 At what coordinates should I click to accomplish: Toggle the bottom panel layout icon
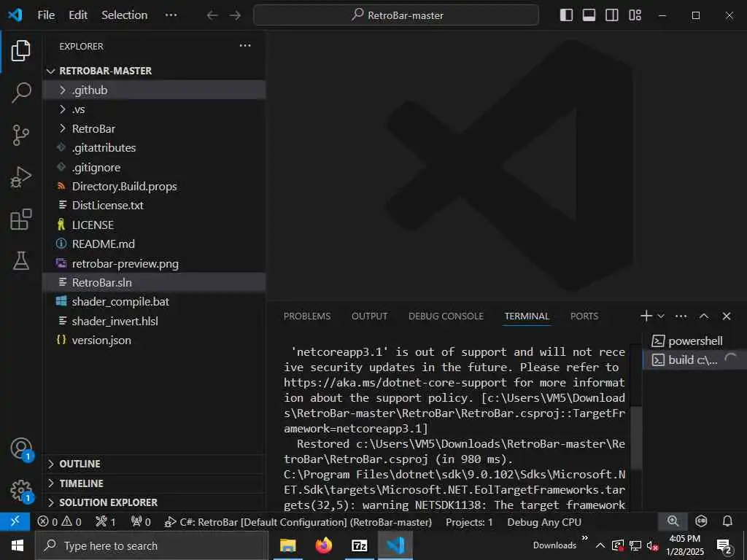pyautogui.click(x=589, y=15)
